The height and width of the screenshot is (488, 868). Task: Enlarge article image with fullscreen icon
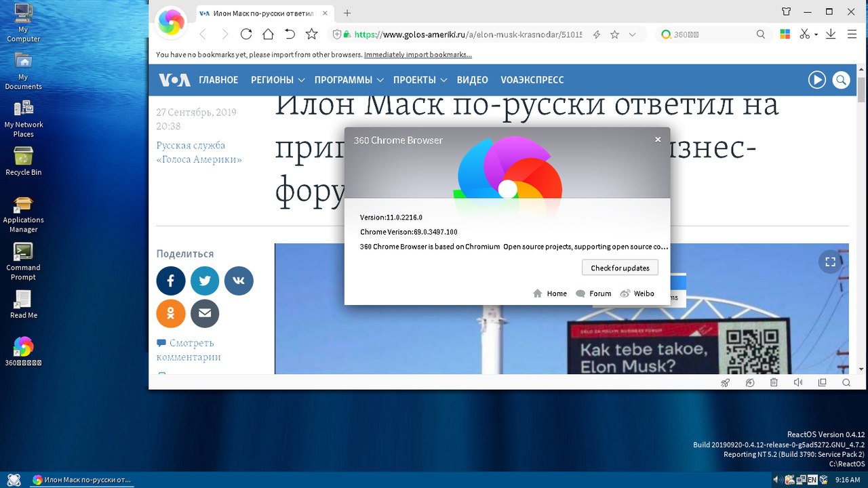pos(830,262)
